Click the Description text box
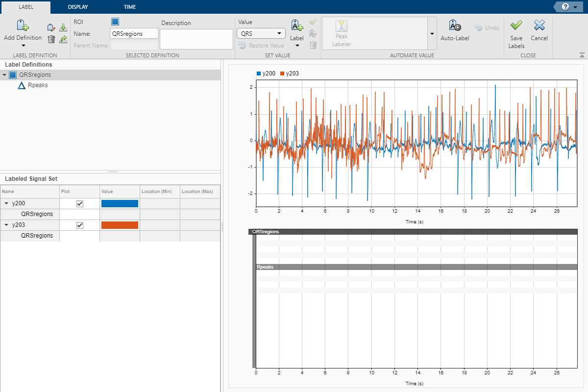This screenshot has height=392, width=588. (x=196, y=39)
